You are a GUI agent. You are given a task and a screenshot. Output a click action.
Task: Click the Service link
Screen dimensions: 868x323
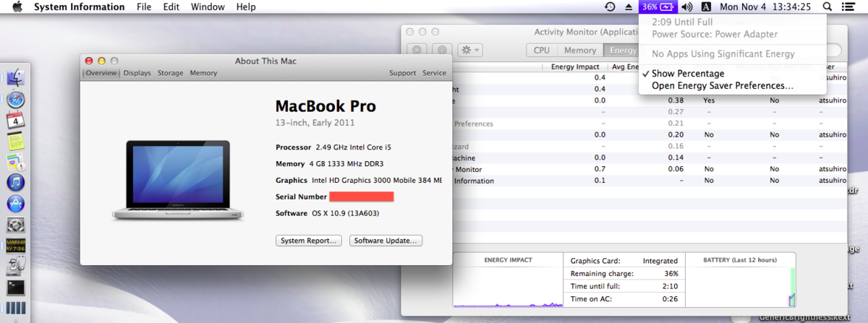[x=434, y=73]
